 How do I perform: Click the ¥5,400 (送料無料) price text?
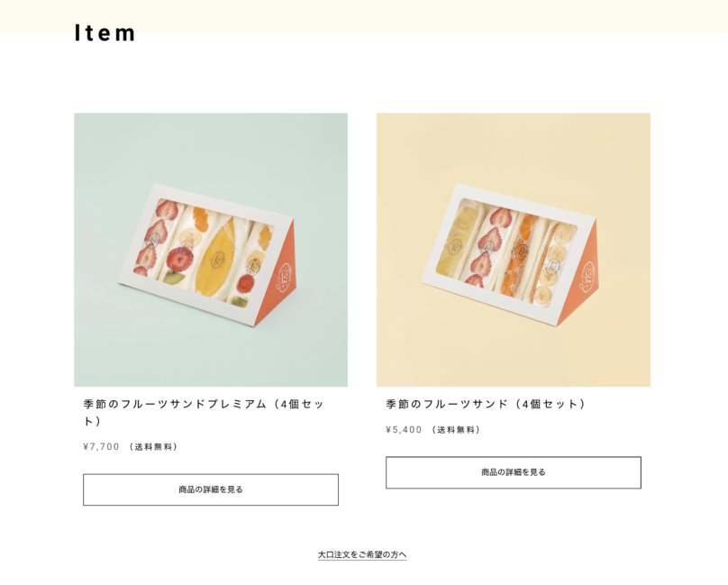[432, 429]
